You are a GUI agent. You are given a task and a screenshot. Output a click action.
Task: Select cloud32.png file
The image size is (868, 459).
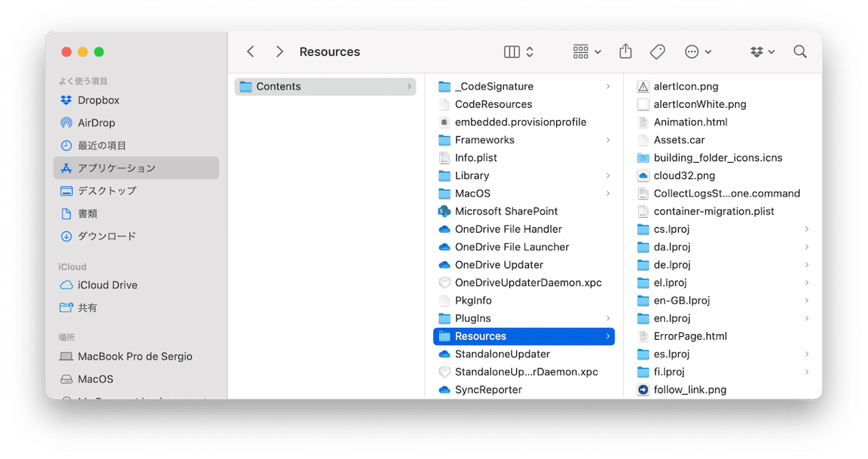click(684, 176)
